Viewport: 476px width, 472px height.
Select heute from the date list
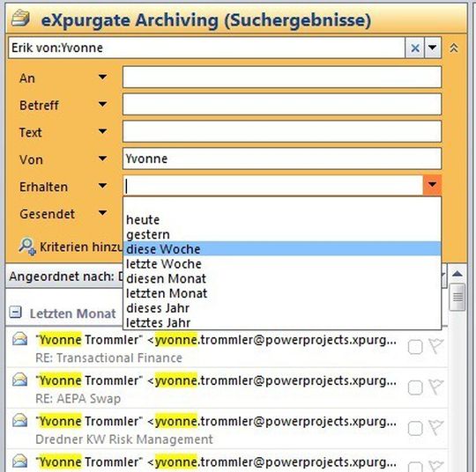(x=282, y=219)
